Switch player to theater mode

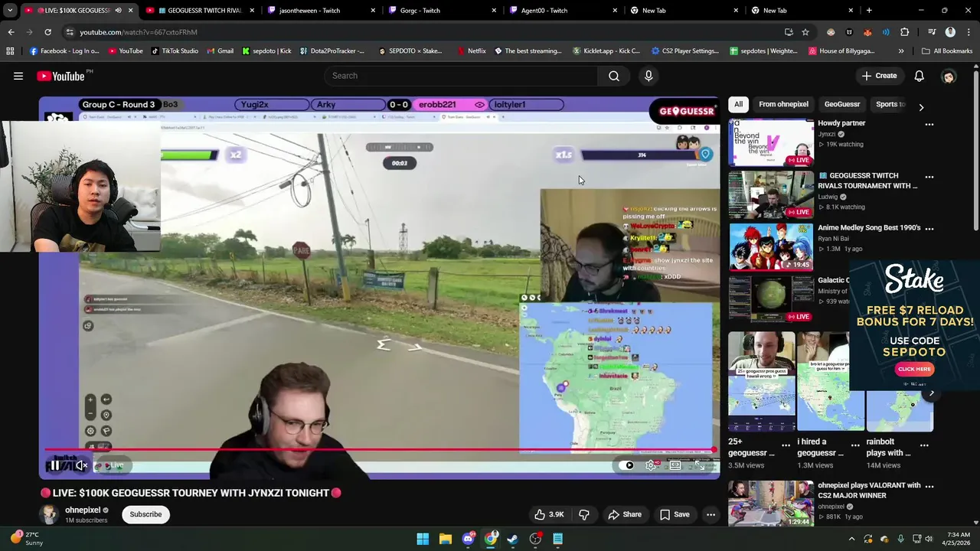pyautogui.click(x=675, y=465)
